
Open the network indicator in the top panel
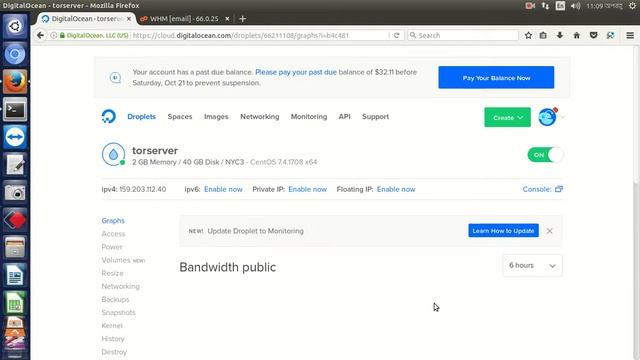click(x=545, y=6)
